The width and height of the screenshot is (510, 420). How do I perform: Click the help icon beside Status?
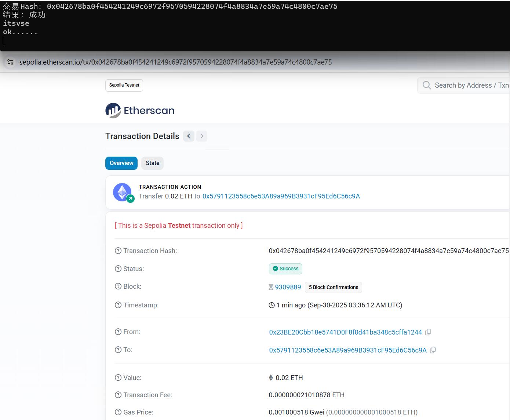click(118, 269)
